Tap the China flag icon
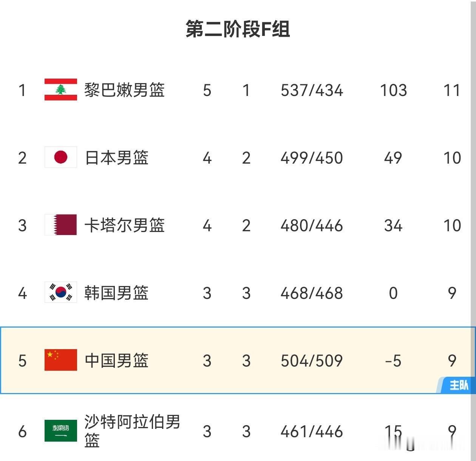 60,360
